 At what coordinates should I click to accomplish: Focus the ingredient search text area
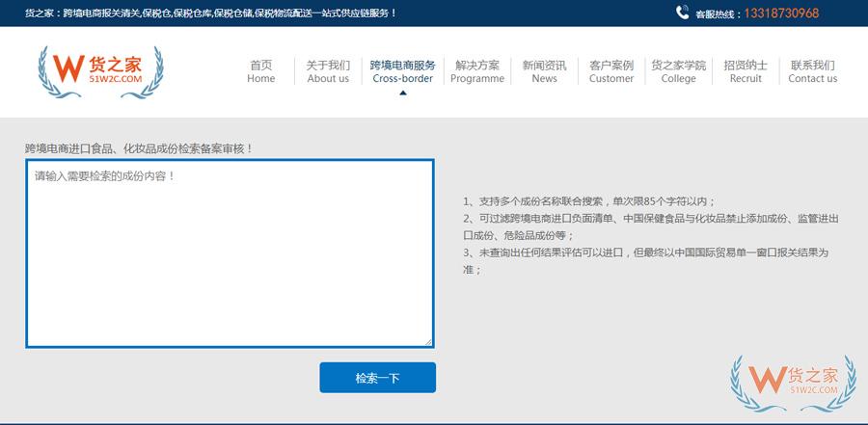tap(230, 252)
